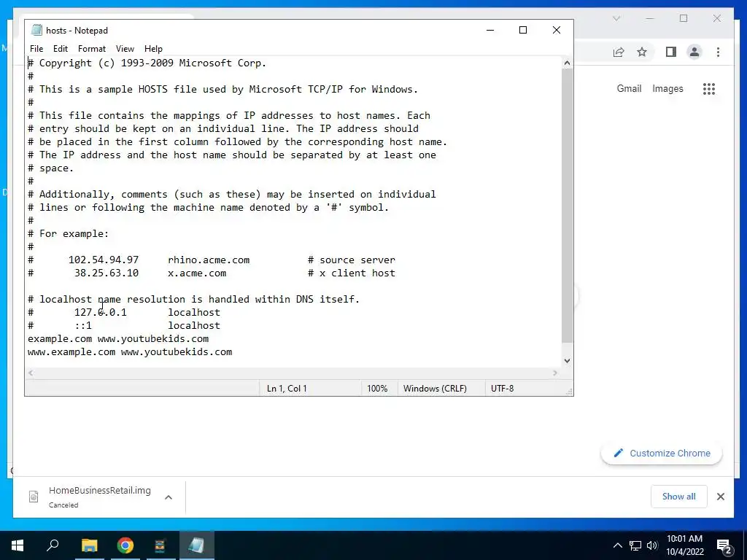The width and height of the screenshot is (747, 560).
Task: Click 'Ln 1, Col 1' in the status bar
Action: coord(287,389)
